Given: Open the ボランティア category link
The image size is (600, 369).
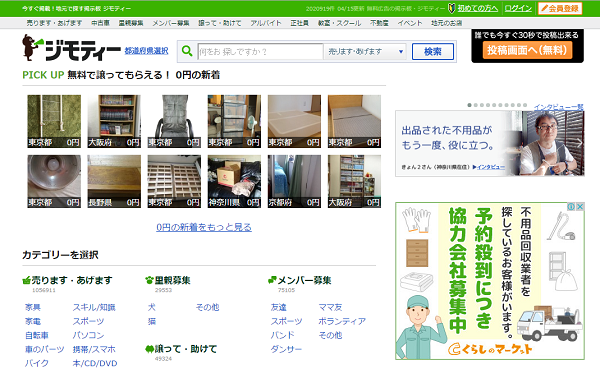Looking at the screenshot, I should tap(342, 322).
